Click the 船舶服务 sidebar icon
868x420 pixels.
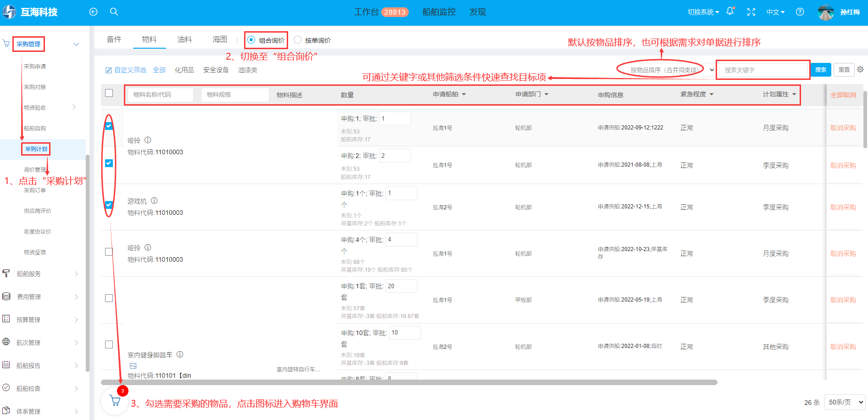click(x=6, y=274)
